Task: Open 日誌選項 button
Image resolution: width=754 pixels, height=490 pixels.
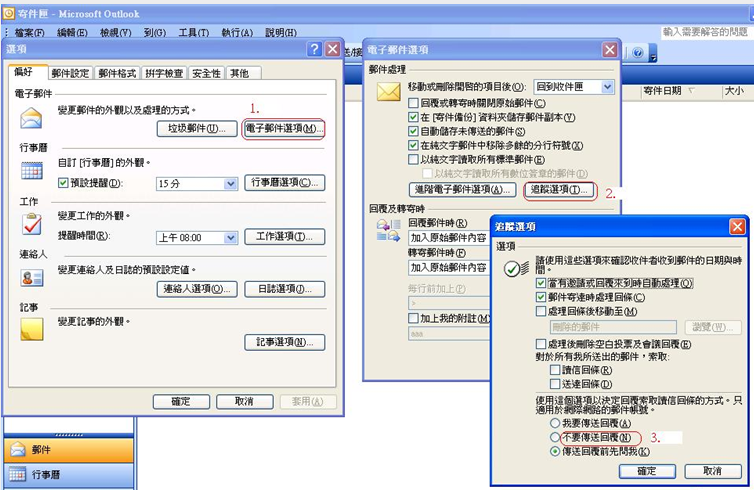Action: (285, 289)
